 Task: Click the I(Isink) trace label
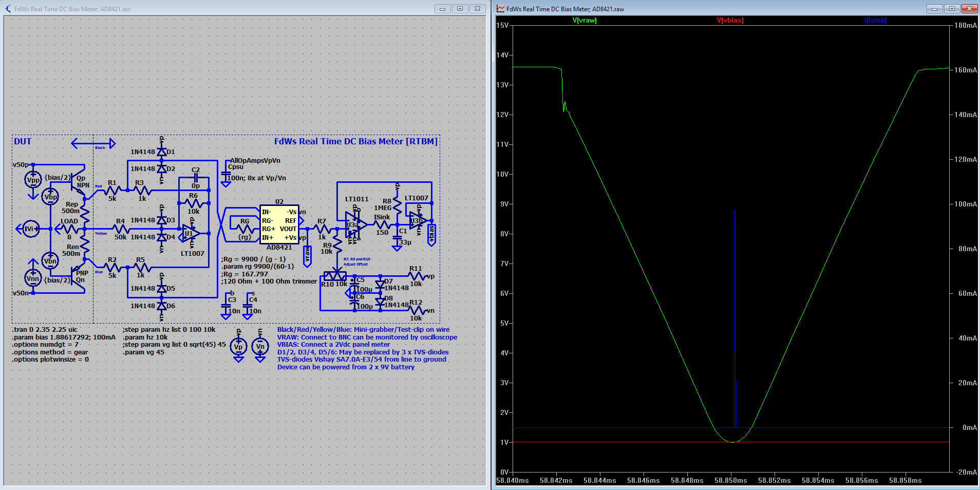875,21
